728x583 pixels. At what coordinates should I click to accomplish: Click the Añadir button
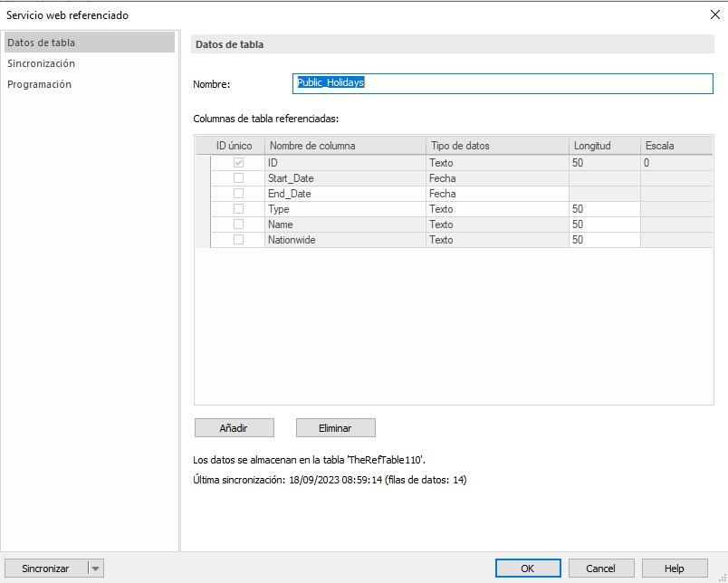(234, 428)
